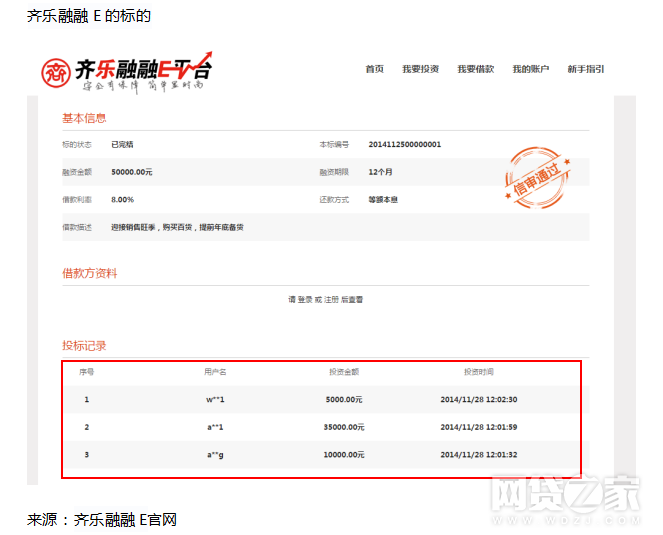Screen dimensions: 663x535
Task: Open the 首页 navigation item
Action: [x=375, y=70]
